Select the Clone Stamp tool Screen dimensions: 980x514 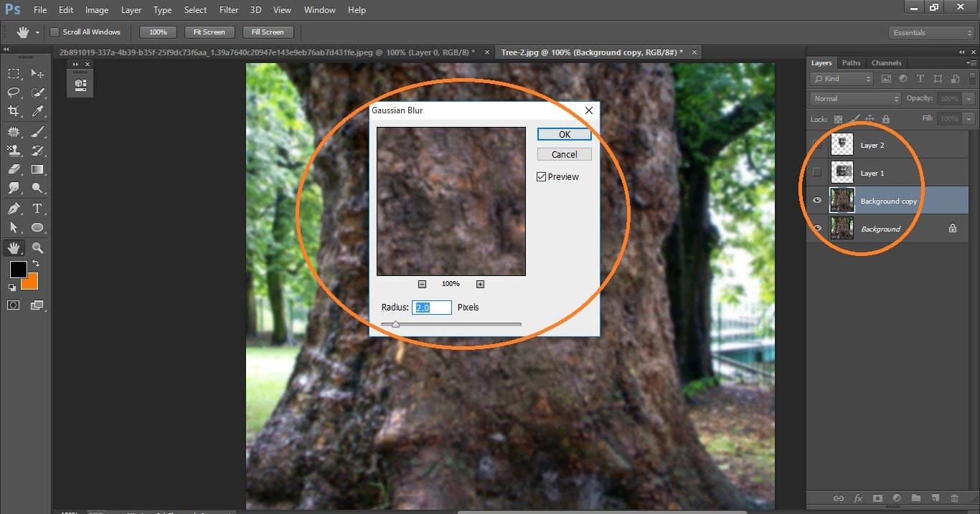(14, 150)
